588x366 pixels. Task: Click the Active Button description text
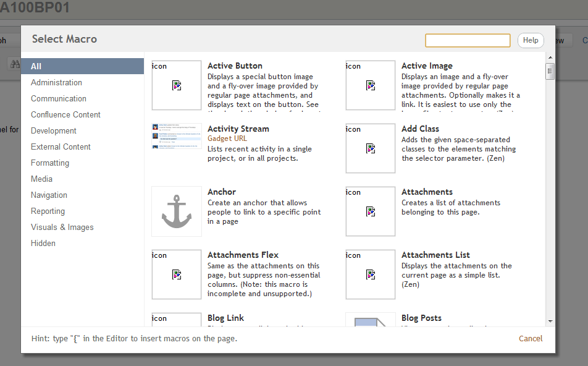[263, 92]
